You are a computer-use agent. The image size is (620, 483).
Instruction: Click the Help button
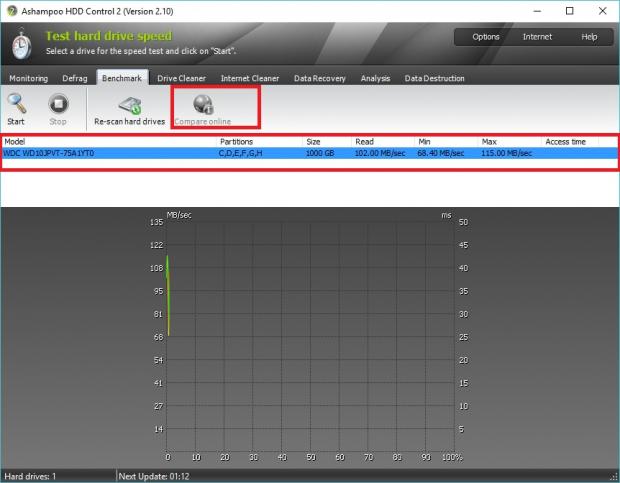tap(589, 37)
